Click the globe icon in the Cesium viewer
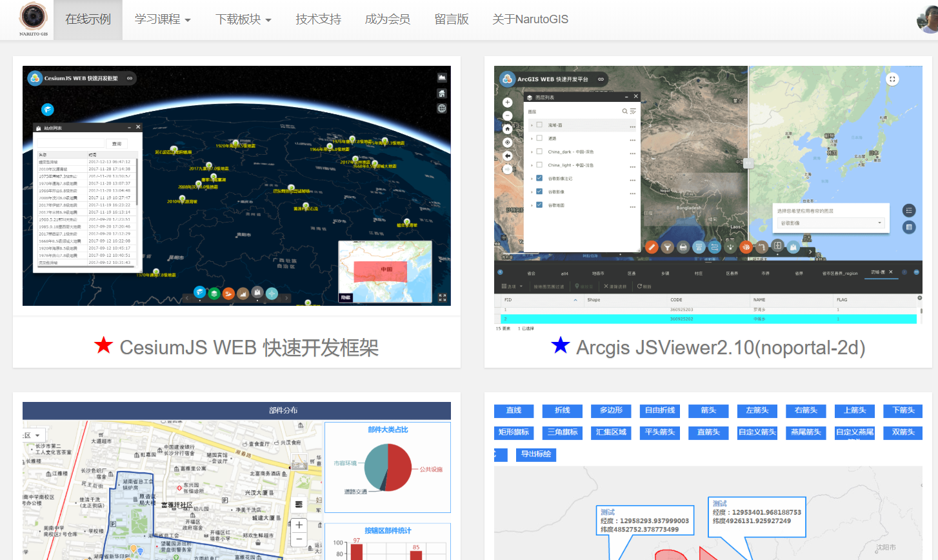Viewport: 938px width, 560px height. pos(442,108)
